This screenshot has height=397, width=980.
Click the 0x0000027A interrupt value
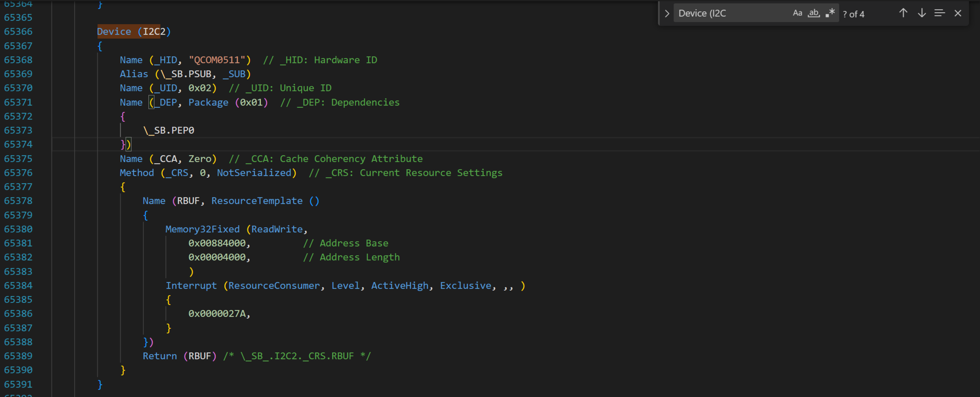pos(217,314)
